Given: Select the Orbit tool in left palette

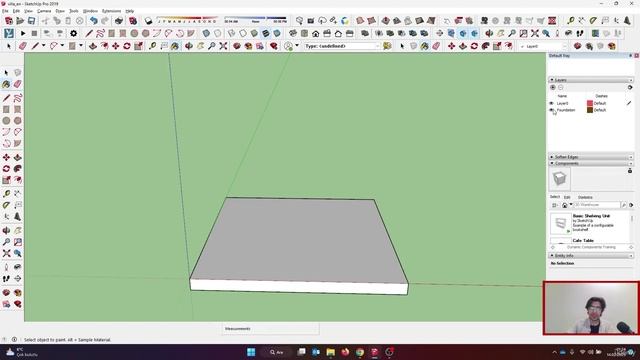Looking at the screenshot, I should (6, 231).
